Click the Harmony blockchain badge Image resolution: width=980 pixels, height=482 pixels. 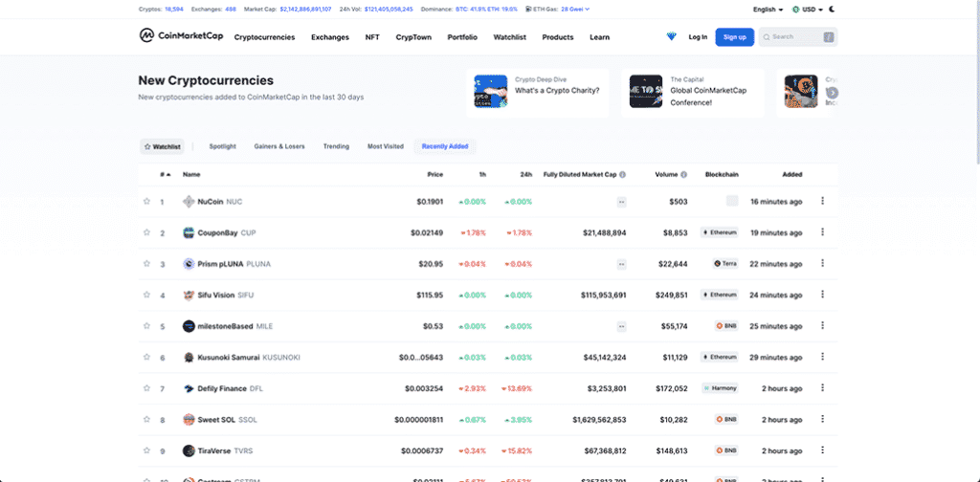pyautogui.click(x=720, y=387)
